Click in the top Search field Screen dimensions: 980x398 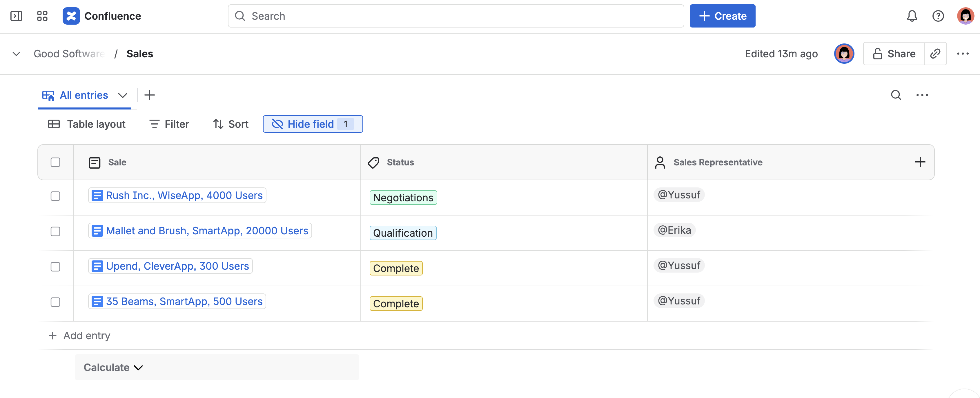pos(455,16)
